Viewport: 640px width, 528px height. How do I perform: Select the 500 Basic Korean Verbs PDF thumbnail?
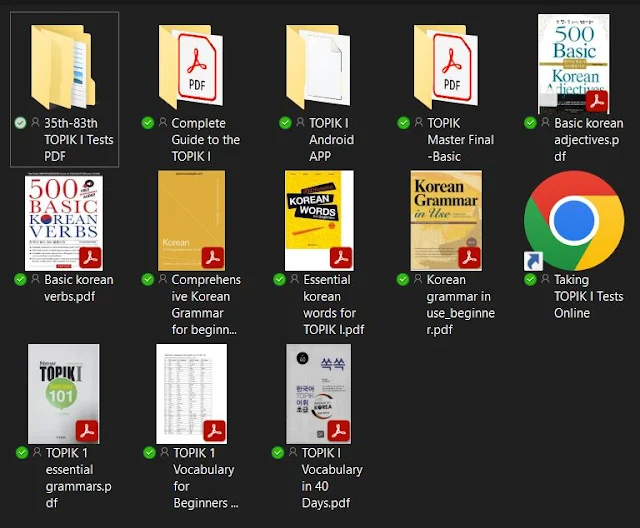(x=64, y=222)
